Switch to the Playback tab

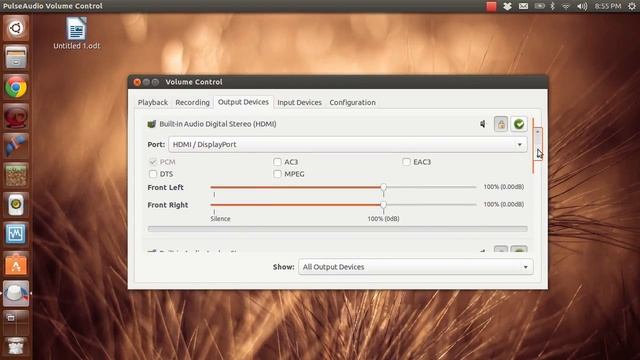point(153,102)
